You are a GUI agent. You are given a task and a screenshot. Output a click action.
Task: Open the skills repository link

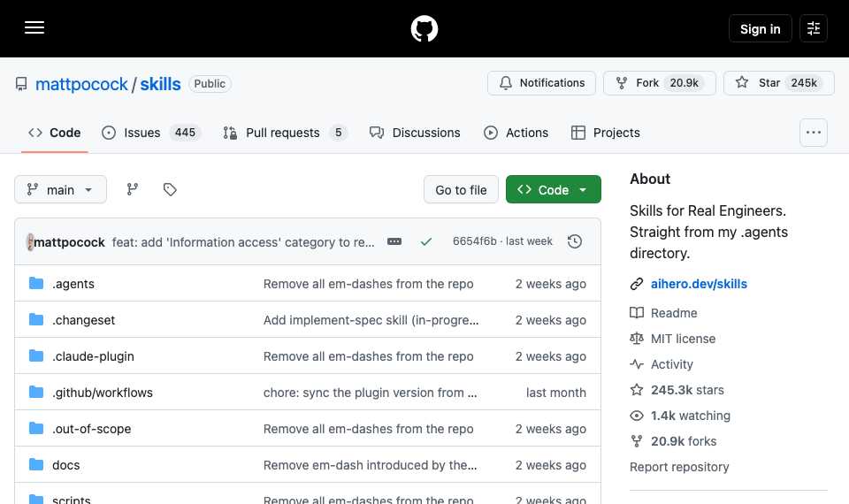coord(160,84)
